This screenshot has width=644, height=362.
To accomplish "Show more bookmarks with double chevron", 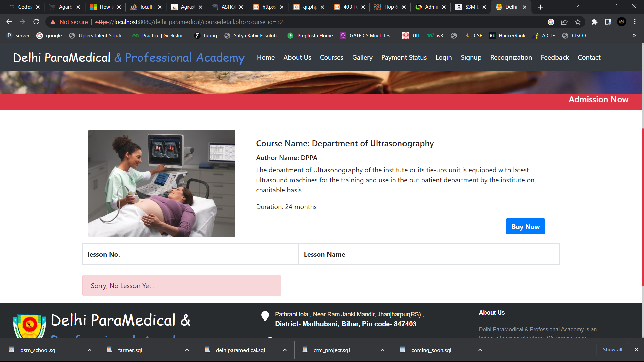I will coord(634,35).
